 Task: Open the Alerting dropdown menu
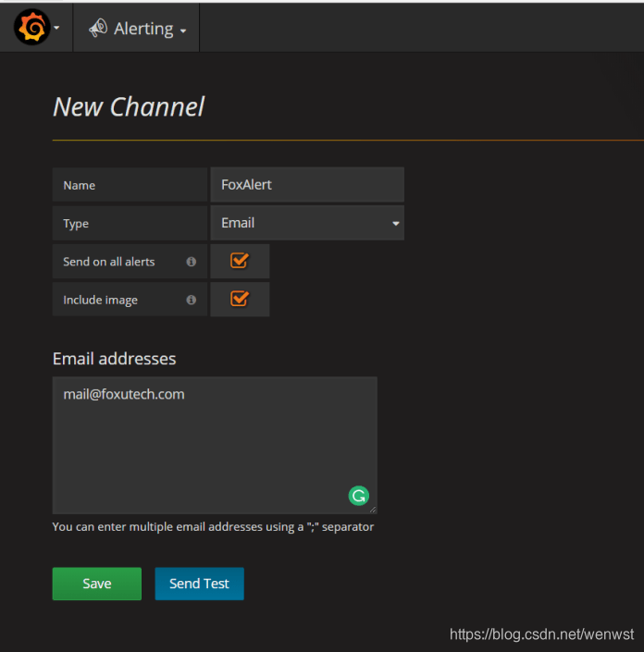(137, 29)
